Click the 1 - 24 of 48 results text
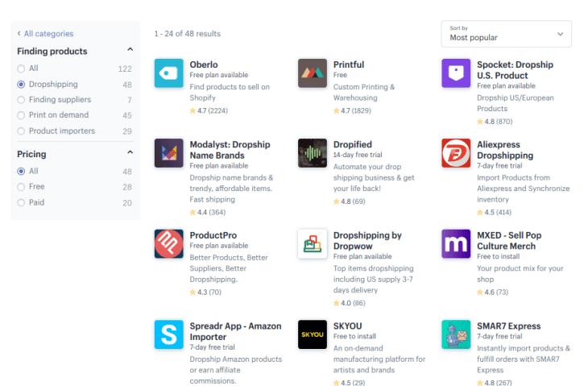This screenshot has height=386, width=588. [x=188, y=34]
